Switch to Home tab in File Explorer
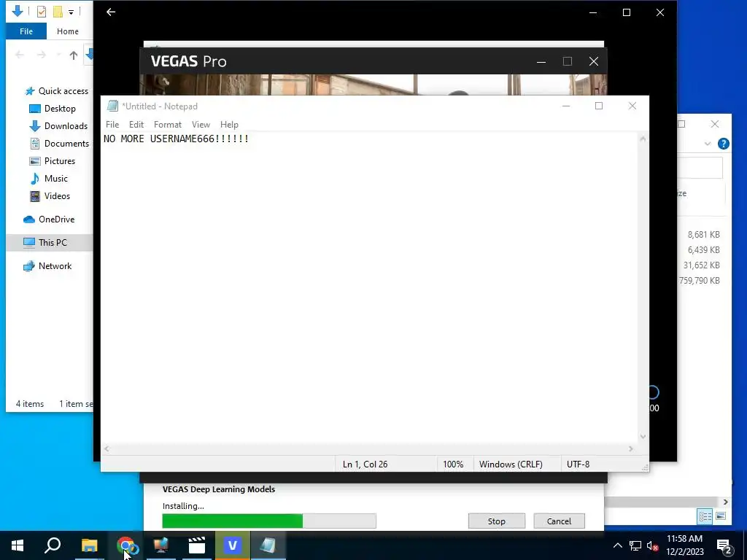Viewport: 747px width, 560px height. point(68,31)
